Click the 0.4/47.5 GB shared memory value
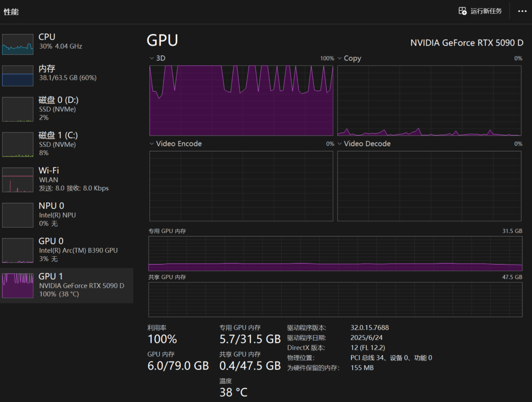 point(250,366)
